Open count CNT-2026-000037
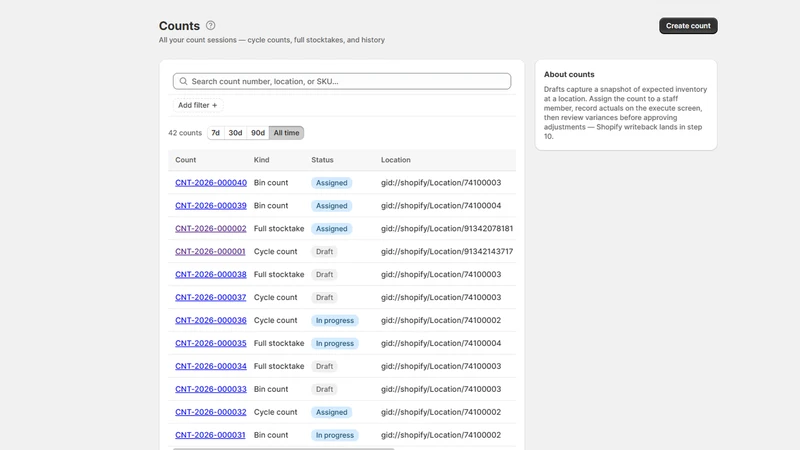This screenshot has height=450, width=800. click(211, 297)
